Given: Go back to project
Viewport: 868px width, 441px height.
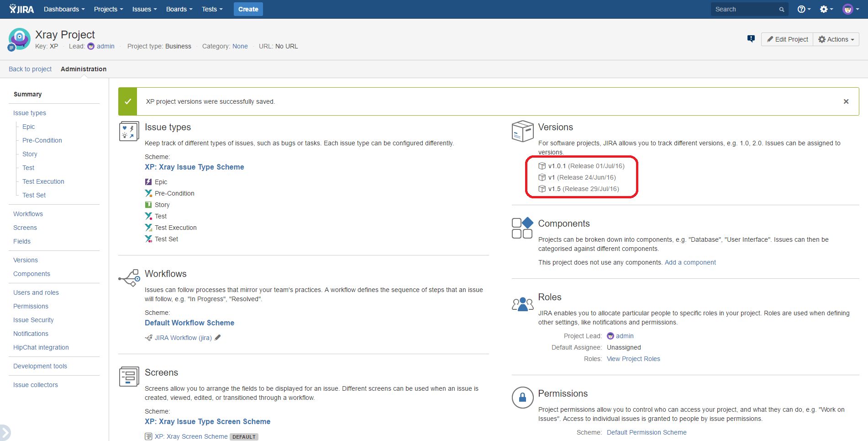Looking at the screenshot, I should (x=30, y=69).
